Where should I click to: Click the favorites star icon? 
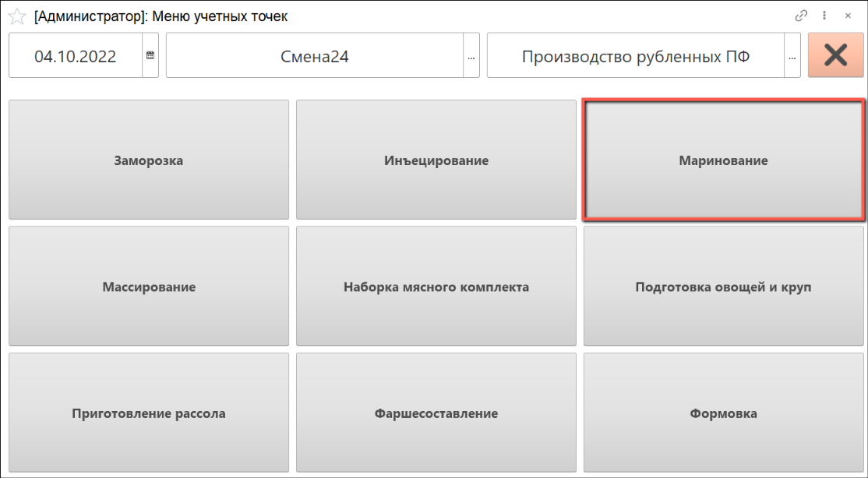pos(17,16)
